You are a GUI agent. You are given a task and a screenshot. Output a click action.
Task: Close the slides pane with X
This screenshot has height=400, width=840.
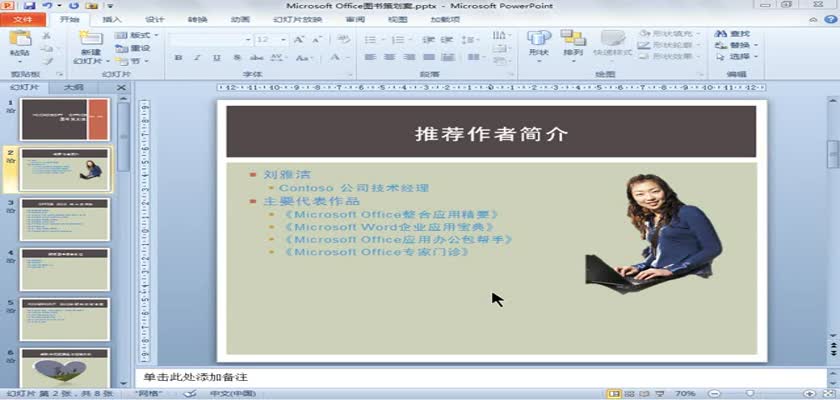click(121, 88)
